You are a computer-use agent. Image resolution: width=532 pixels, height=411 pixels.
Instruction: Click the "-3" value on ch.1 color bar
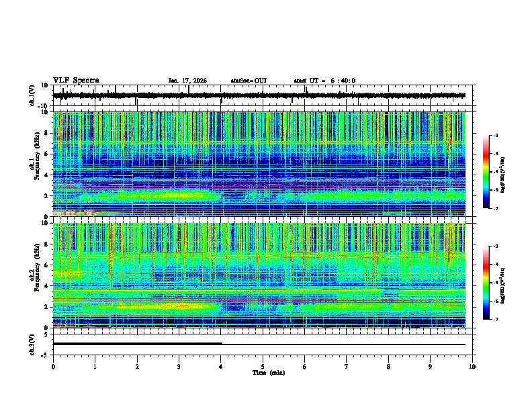point(496,135)
